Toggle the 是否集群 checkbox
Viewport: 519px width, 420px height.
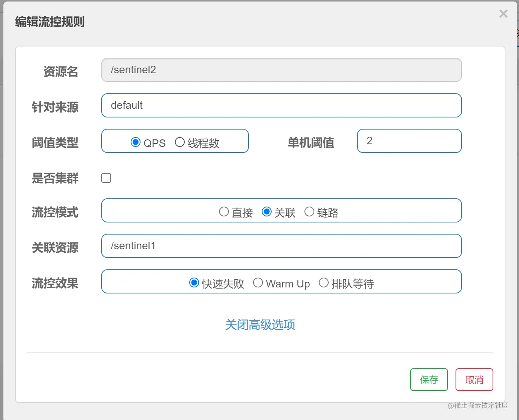click(106, 178)
